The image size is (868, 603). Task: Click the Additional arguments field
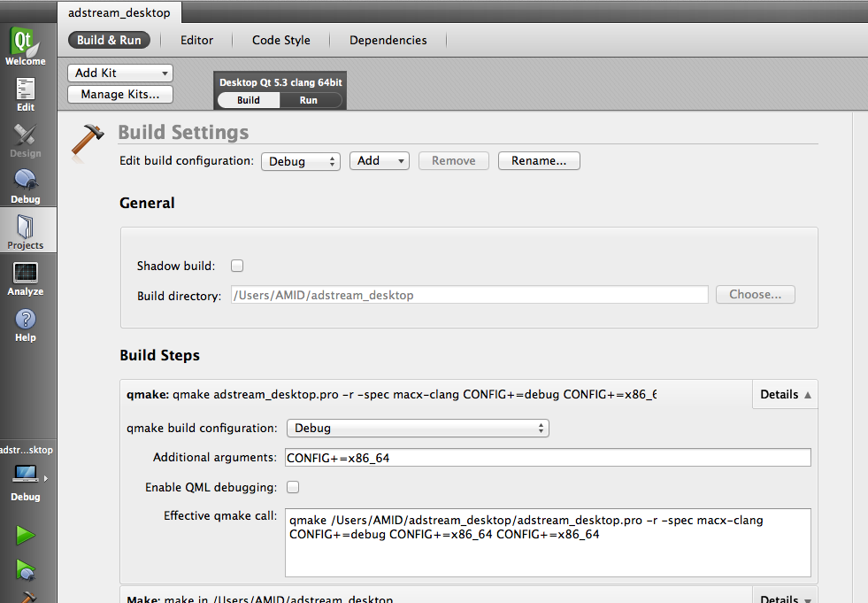[x=548, y=458]
